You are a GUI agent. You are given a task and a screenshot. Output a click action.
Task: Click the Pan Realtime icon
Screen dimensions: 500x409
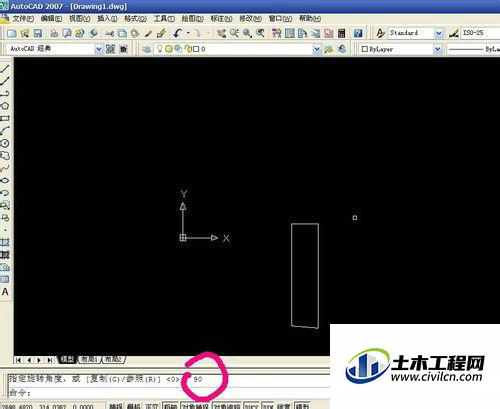coord(221,33)
